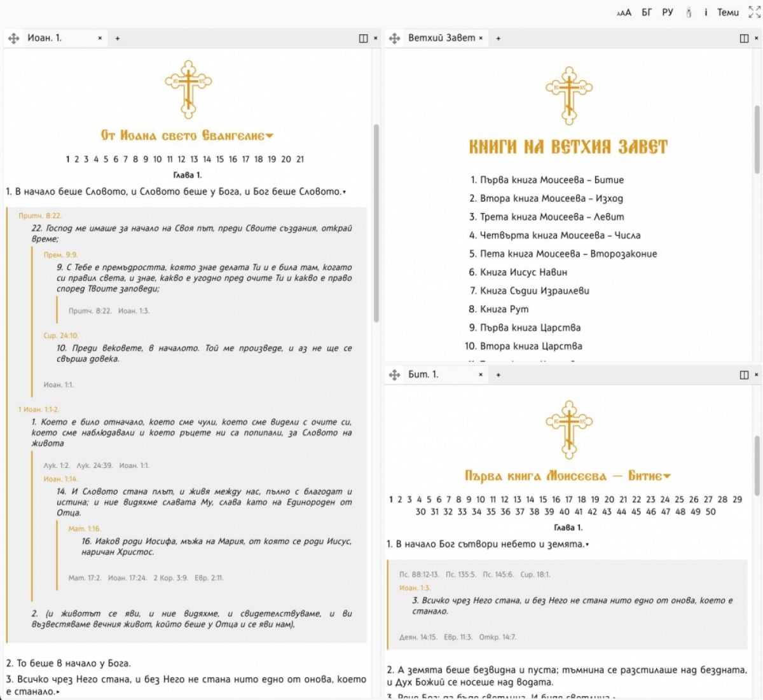This screenshot has width=763, height=700.
Task: Close the Бит. 1. tab
Action: click(x=481, y=374)
